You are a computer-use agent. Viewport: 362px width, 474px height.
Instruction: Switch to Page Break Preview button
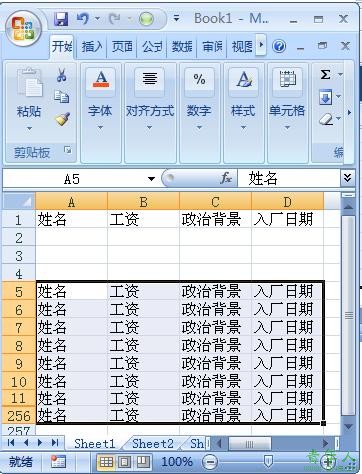pyautogui.click(x=143, y=462)
